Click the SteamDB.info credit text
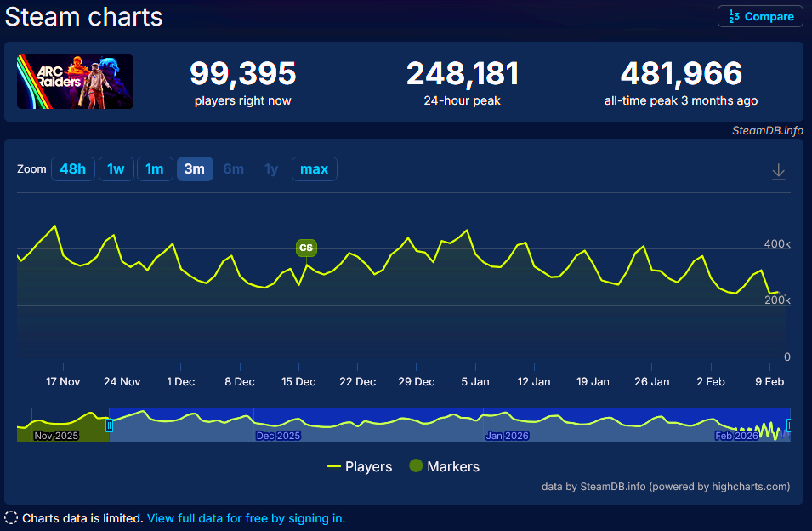 pyautogui.click(x=768, y=130)
